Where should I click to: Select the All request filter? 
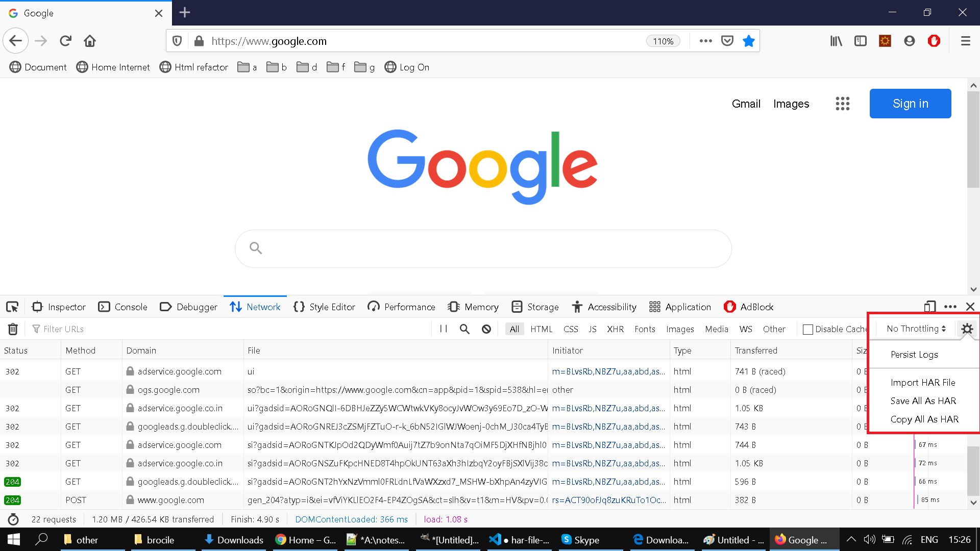coord(514,329)
